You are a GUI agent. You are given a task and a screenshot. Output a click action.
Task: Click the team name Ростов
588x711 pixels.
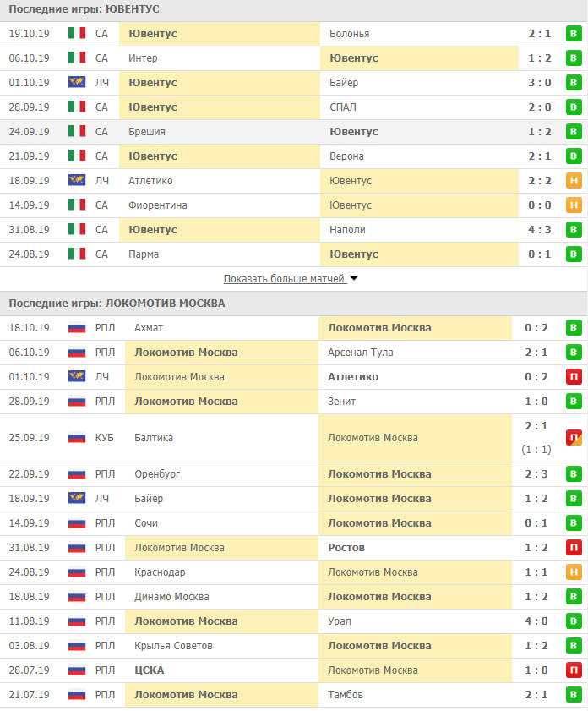(x=346, y=547)
